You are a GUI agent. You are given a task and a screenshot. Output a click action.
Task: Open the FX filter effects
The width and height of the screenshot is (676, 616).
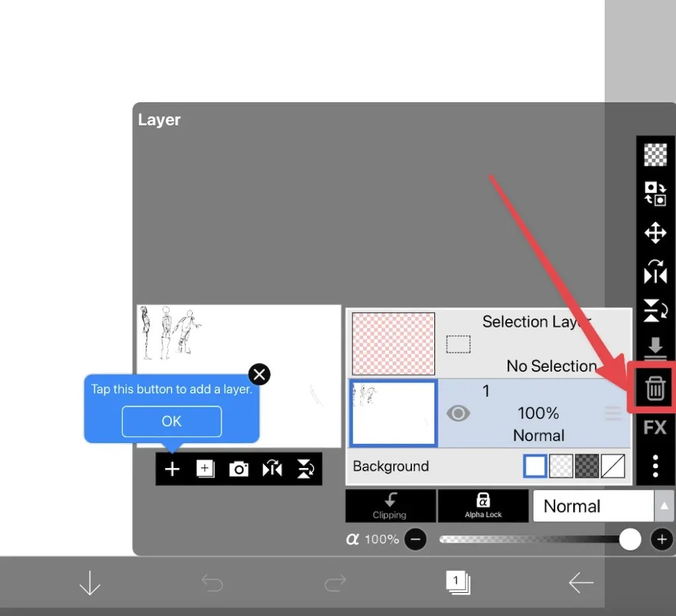pos(654,427)
